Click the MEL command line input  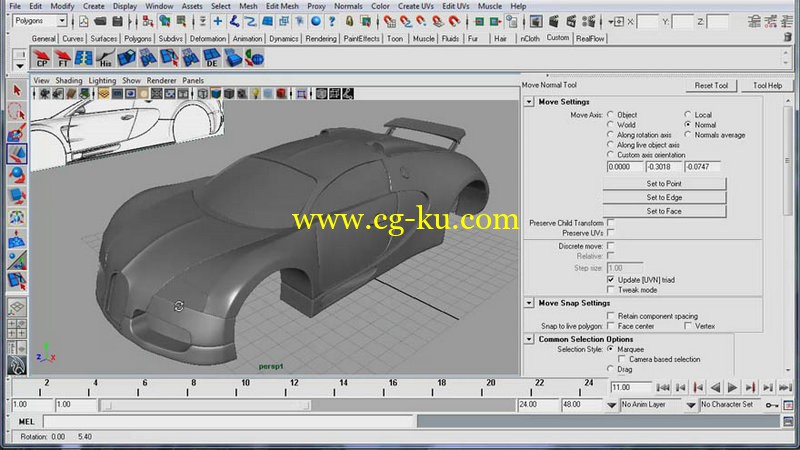(229, 421)
